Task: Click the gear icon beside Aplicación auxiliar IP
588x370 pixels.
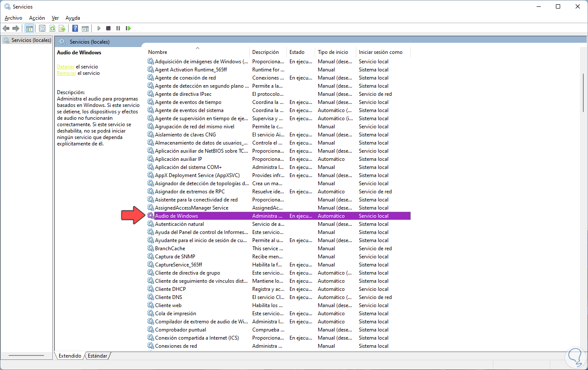Action: (x=150, y=159)
